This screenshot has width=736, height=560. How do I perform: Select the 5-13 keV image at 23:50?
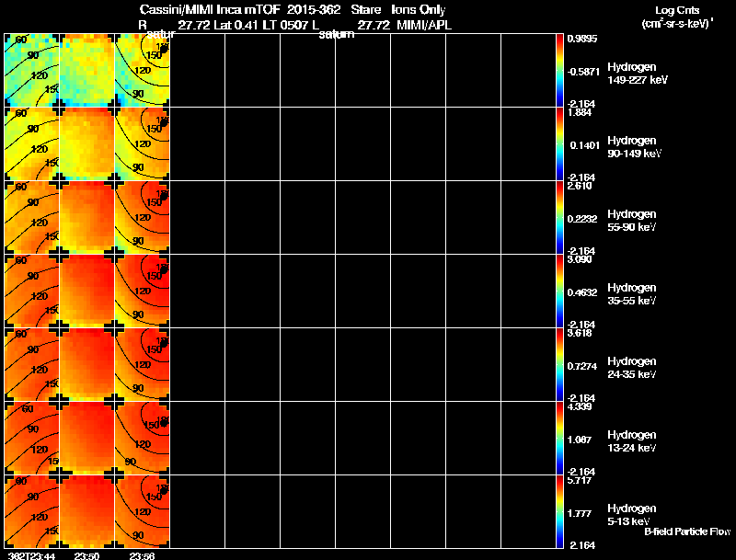pos(86,511)
